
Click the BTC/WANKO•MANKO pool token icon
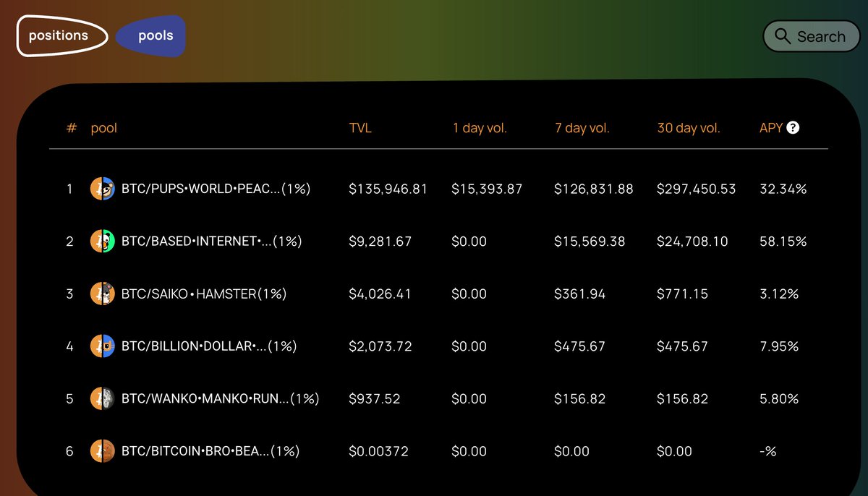pos(102,398)
